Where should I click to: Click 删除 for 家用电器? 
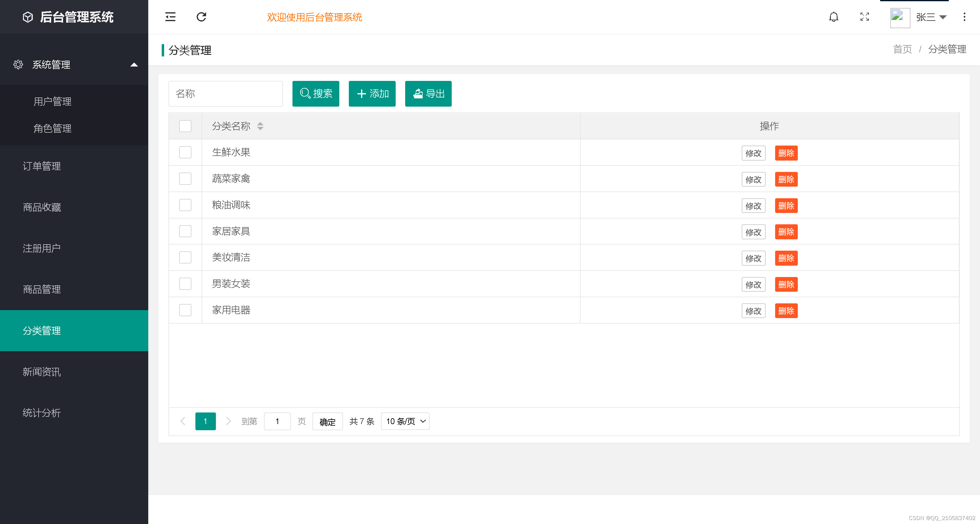(786, 310)
